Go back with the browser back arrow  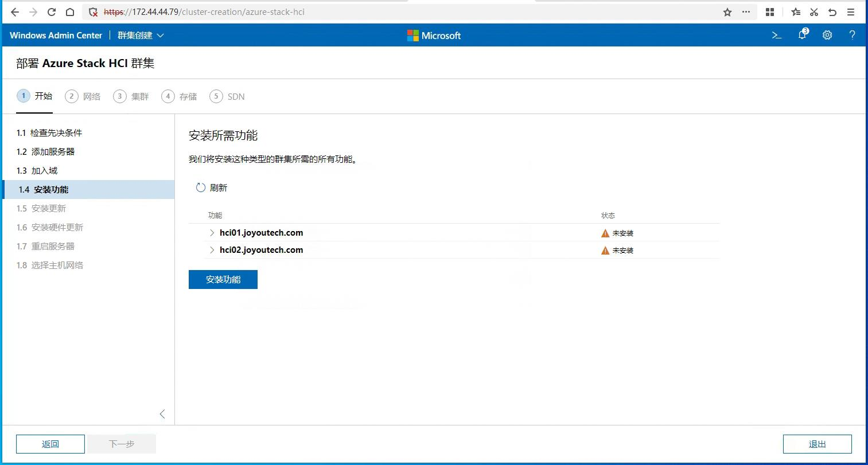click(x=15, y=12)
